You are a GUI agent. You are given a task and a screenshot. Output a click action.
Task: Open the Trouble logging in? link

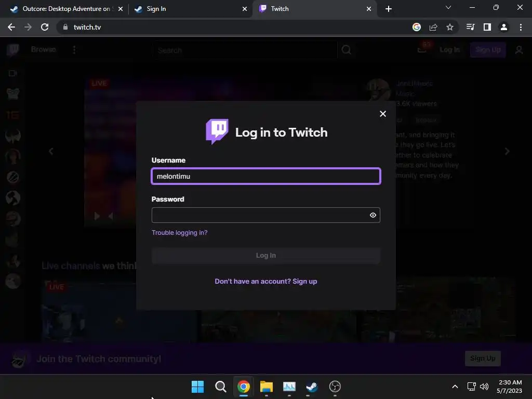tap(179, 233)
